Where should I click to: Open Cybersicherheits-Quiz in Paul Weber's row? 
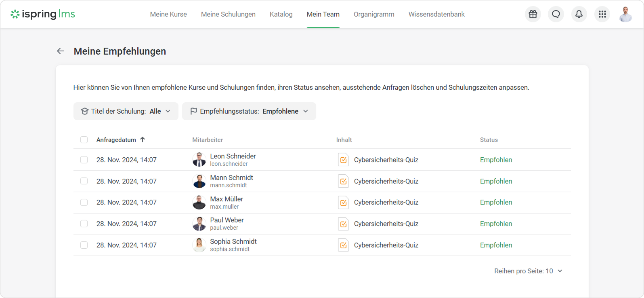coord(386,224)
